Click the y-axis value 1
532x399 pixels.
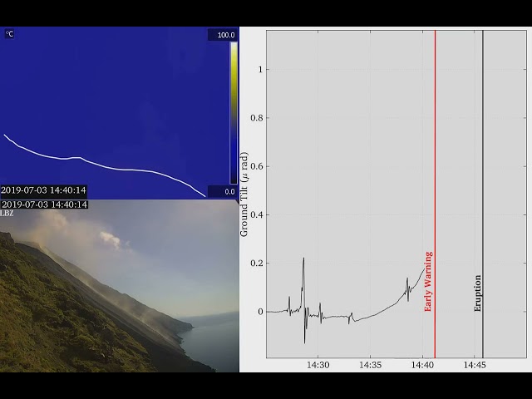point(260,70)
